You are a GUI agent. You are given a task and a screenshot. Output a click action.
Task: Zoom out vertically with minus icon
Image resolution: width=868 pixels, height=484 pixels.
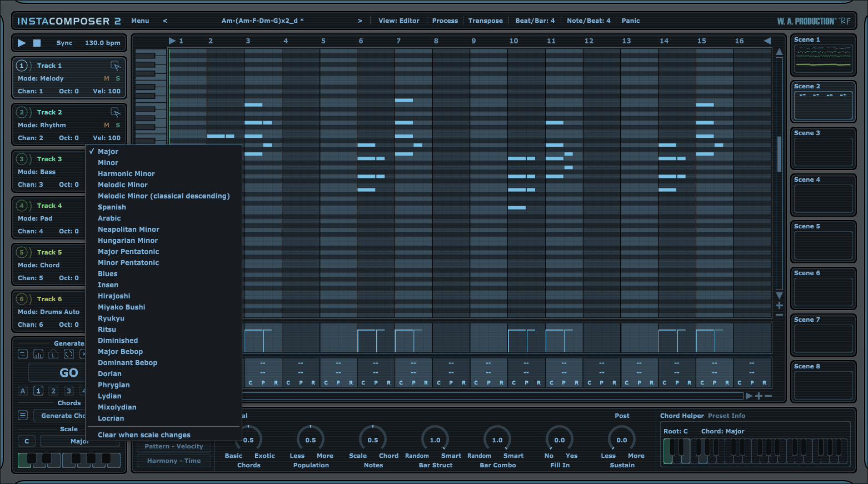(779, 315)
